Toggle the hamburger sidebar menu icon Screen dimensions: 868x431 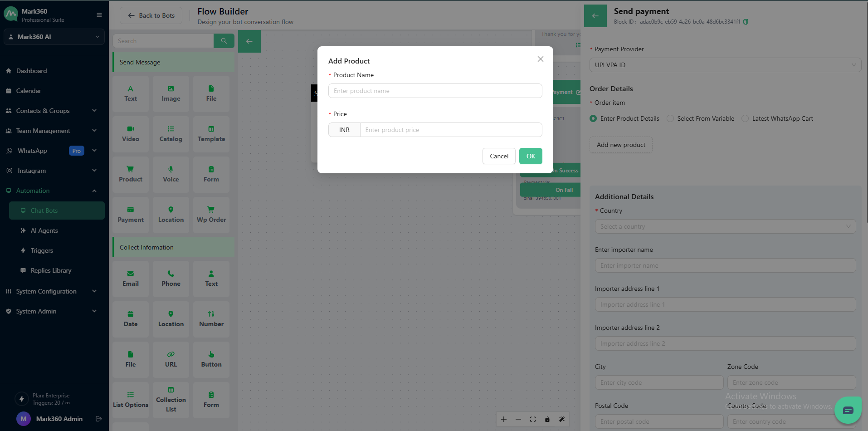(x=99, y=15)
